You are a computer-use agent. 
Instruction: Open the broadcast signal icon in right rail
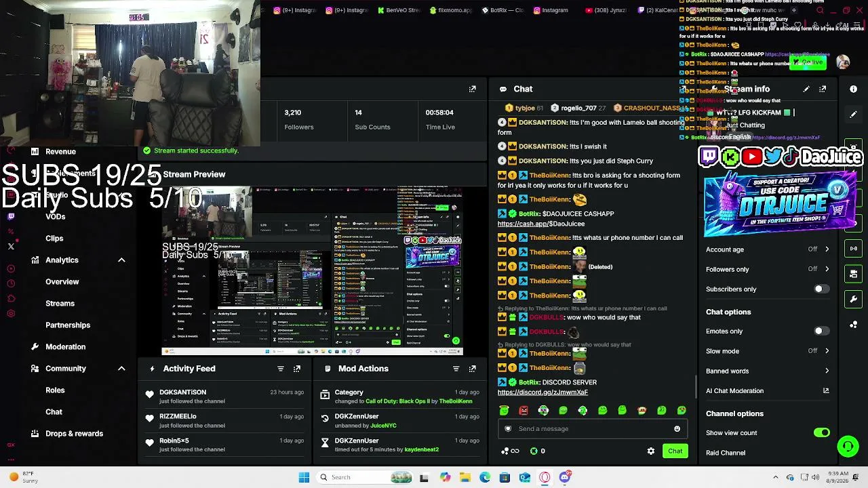(853, 249)
